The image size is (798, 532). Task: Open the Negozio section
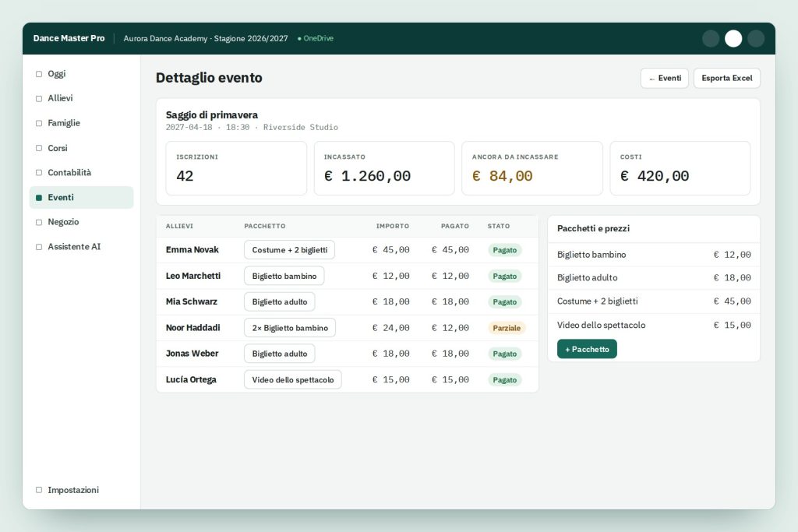pos(81,222)
